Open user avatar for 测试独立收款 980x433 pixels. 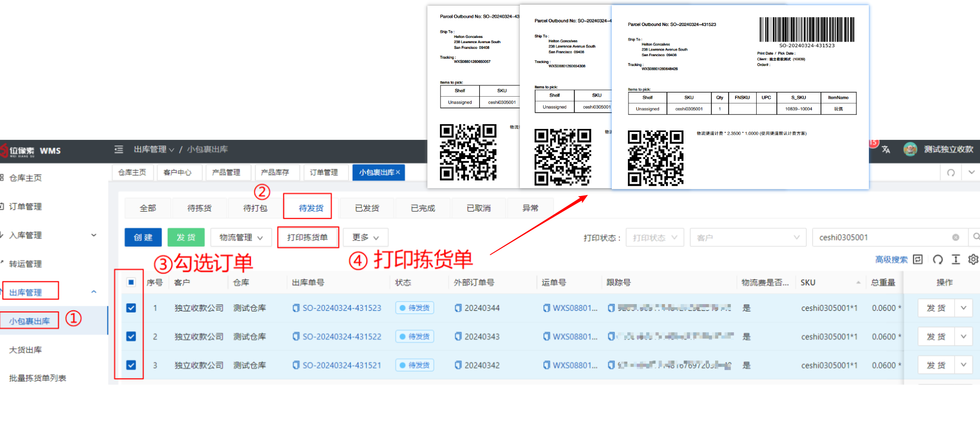[x=910, y=149]
